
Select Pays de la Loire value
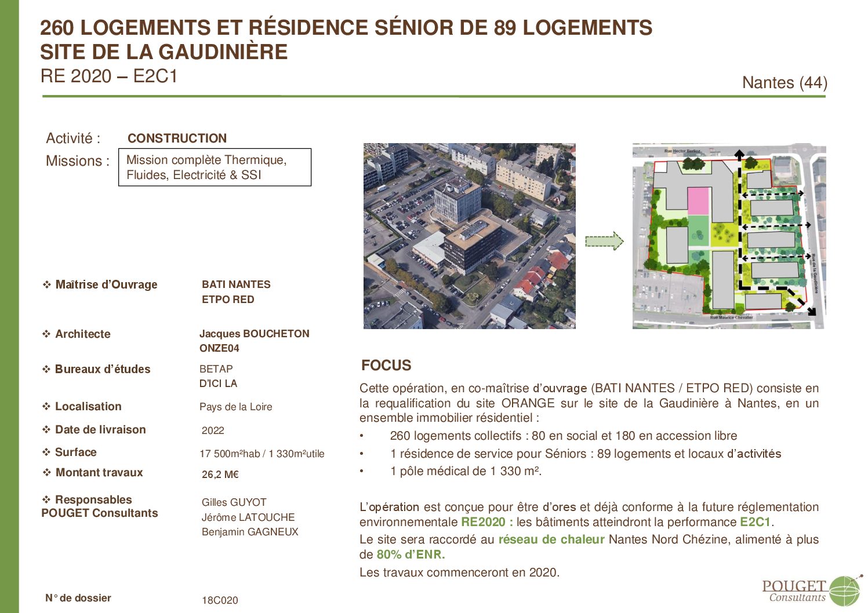236,407
